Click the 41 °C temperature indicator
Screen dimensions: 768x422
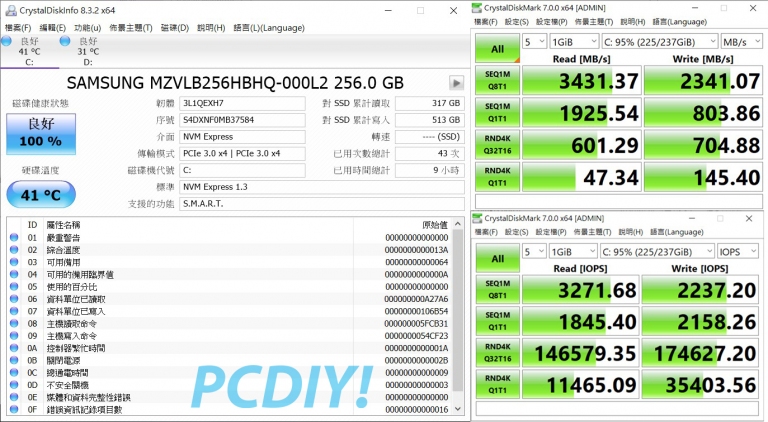click(41, 194)
